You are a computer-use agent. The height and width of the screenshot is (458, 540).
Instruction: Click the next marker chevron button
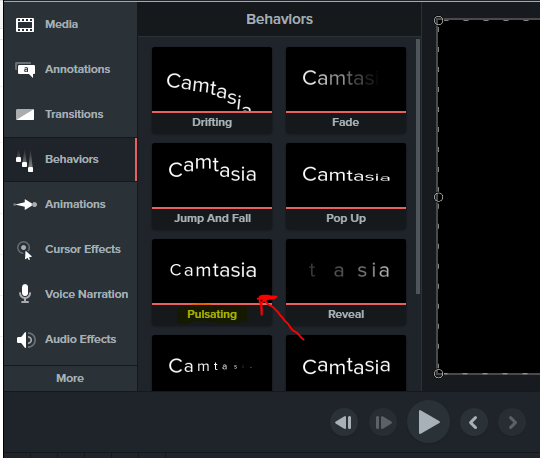512,422
